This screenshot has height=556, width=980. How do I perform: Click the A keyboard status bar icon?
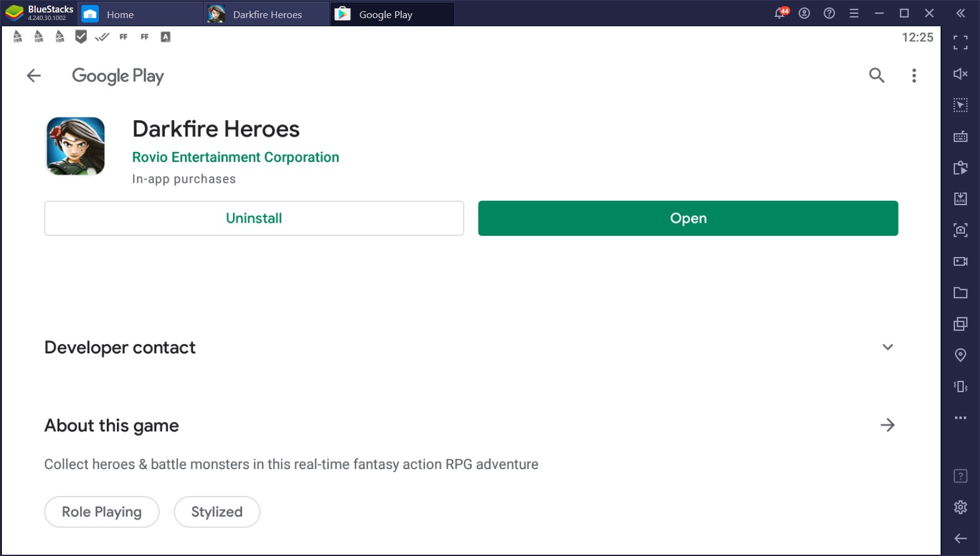(166, 37)
